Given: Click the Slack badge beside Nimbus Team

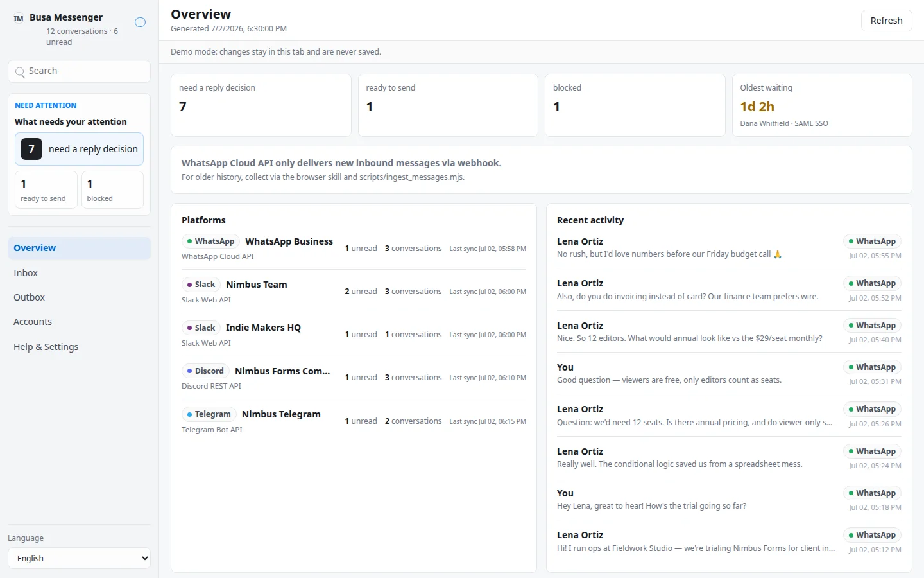Looking at the screenshot, I should pos(201,285).
